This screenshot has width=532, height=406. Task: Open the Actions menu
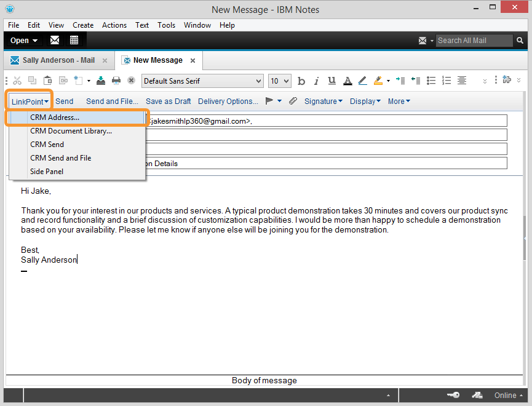pos(114,25)
